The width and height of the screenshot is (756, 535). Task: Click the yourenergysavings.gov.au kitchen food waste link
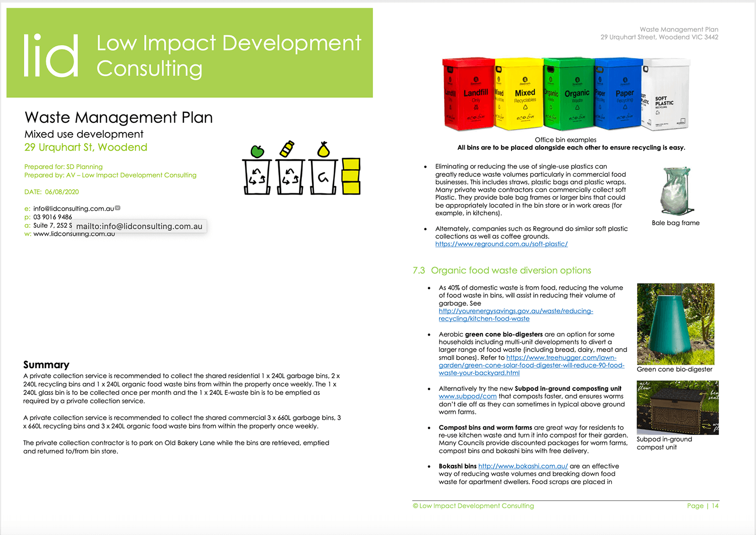(x=516, y=314)
